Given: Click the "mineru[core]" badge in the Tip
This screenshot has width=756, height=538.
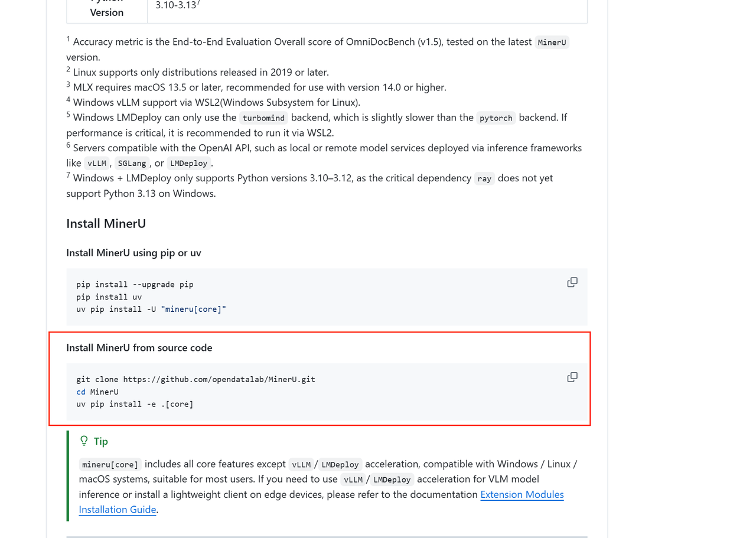Looking at the screenshot, I should 110,465.
